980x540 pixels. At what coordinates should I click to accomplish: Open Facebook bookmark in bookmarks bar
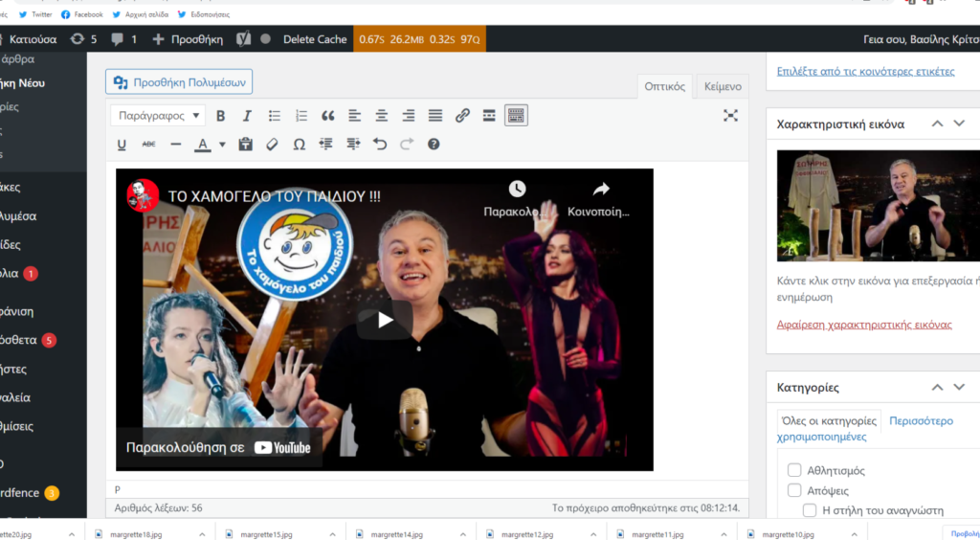pyautogui.click(x=82, y=14)
